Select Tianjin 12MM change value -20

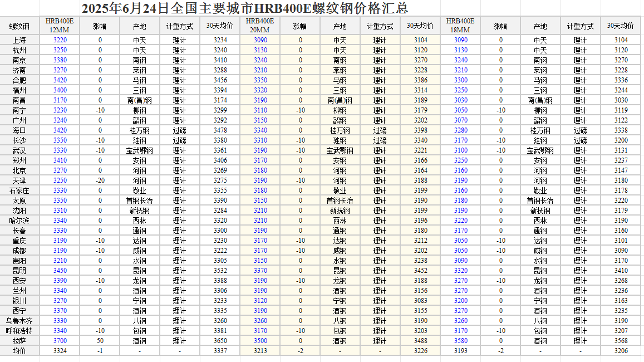pos(100,180)
